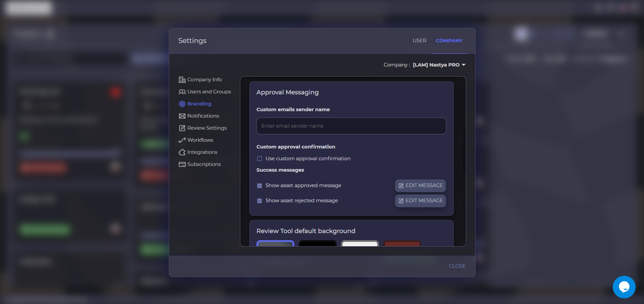Click the Company Info building icon

tap(182, 80)
